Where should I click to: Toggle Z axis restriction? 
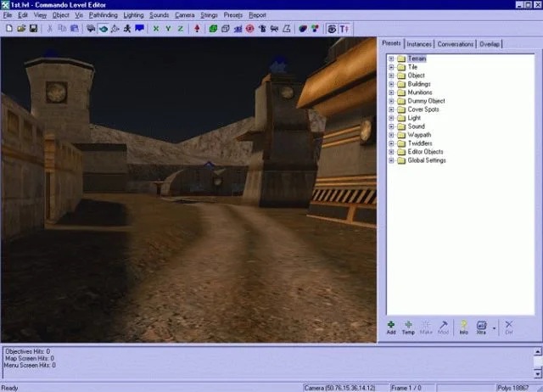[x=181, y=28]
